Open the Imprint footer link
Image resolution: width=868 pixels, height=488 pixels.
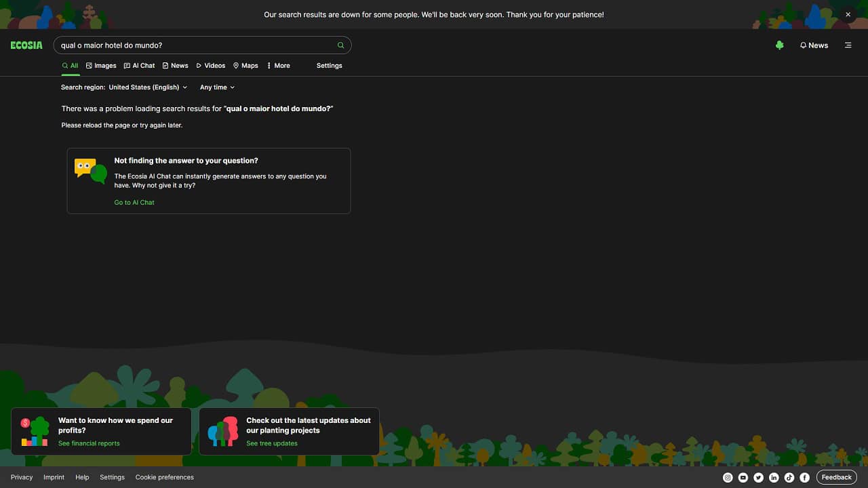click(x=54, y=477)
